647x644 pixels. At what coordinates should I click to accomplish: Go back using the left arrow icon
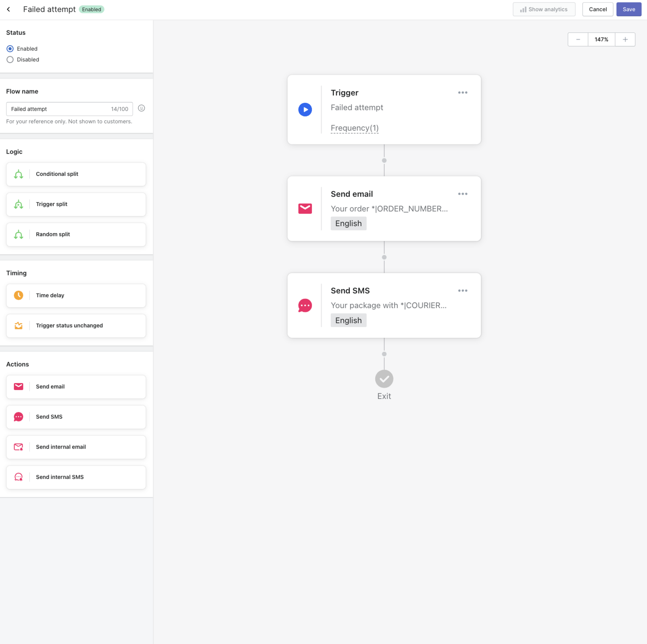coord(8,9)
